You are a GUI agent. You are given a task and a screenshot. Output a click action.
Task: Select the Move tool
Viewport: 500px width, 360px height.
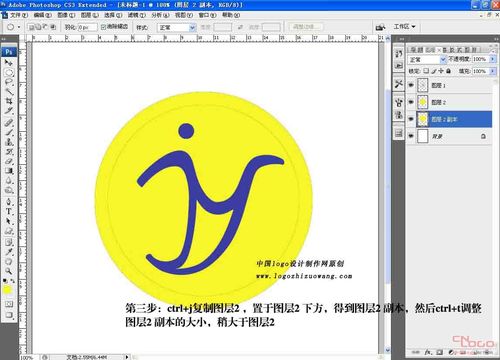coord(9,62)
